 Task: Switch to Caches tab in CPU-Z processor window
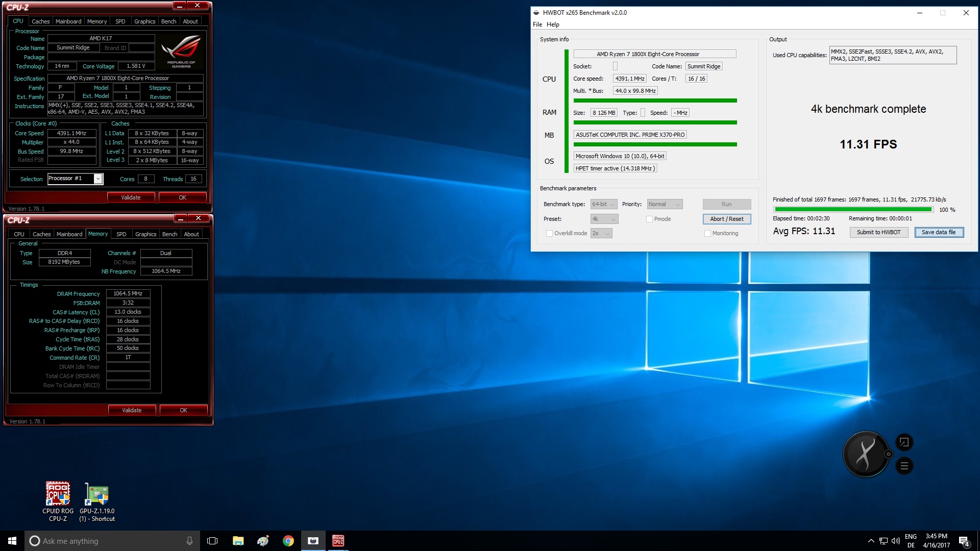40,21
